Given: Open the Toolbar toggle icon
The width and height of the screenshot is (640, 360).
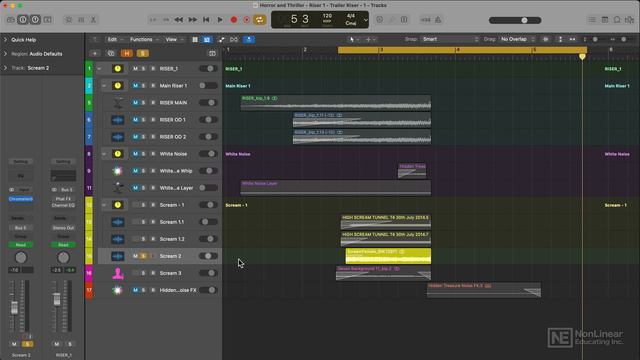Looking at the screenshot, I should [x=48, y=20].
